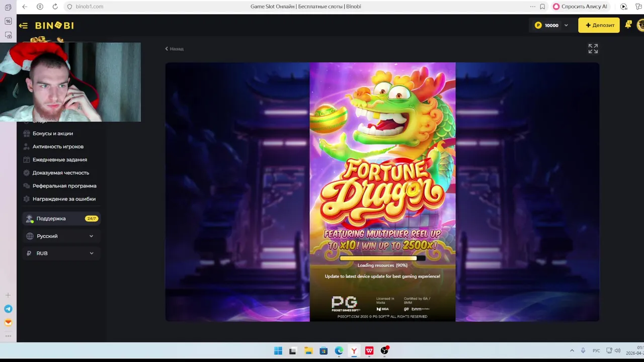Bookmark this page
This screenshot has height=362, width=644.
click(x=542, y=7)
